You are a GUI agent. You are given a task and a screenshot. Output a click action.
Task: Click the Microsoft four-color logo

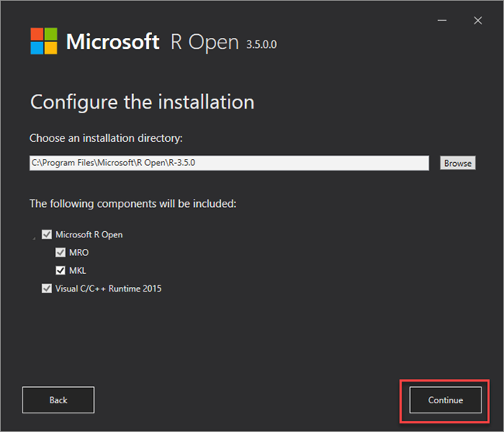tap(44, 41)
